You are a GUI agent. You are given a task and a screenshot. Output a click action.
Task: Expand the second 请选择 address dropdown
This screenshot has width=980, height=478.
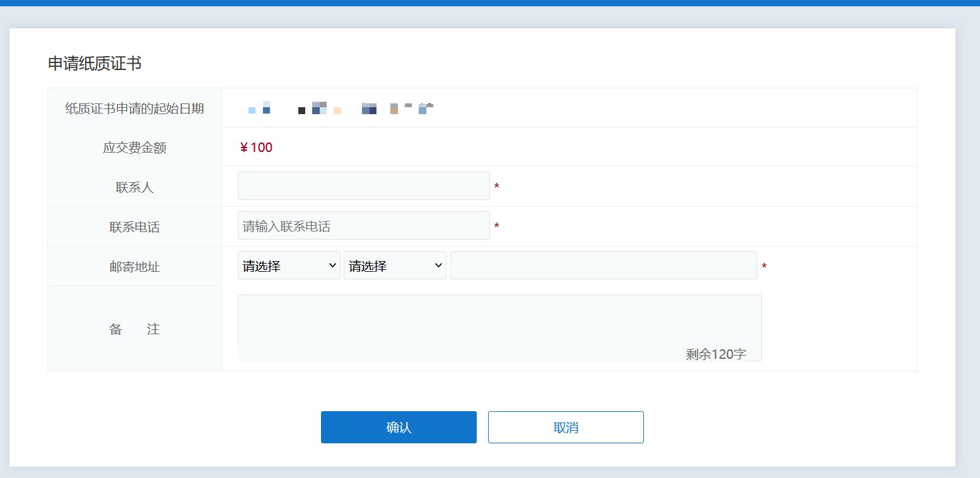(x=395, y=265)
